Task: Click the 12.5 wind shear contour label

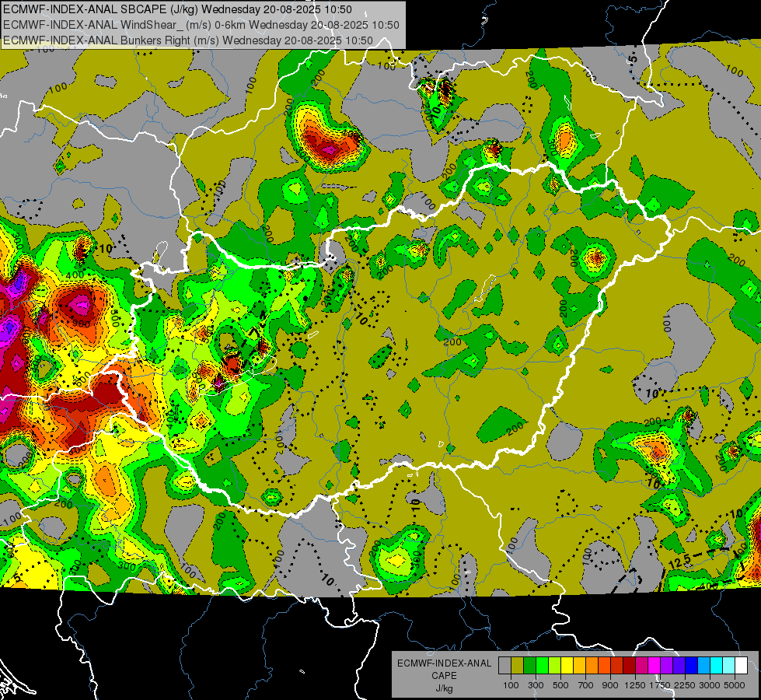Action: coord(679,562)
